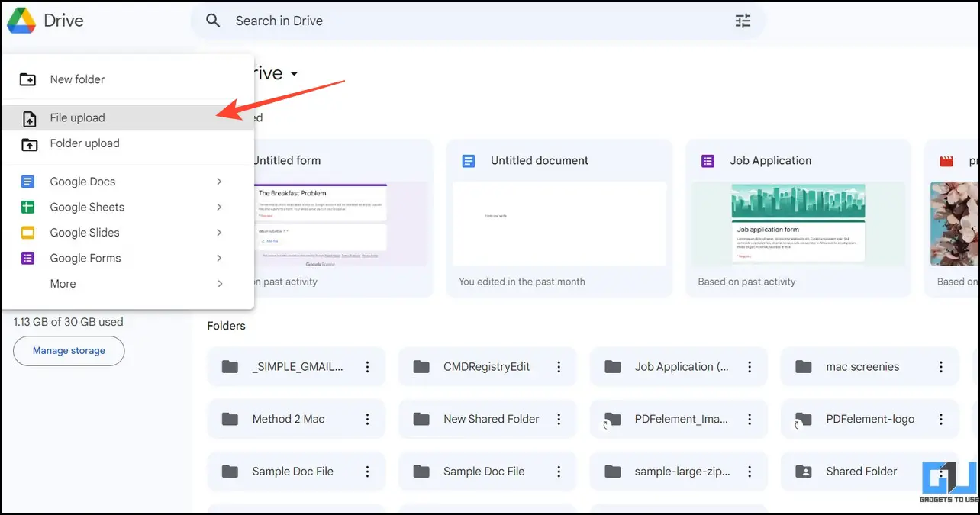This screenshot has height=515, width=980.
Task: Click the New folder plus icon
Action: pos(28,79)
